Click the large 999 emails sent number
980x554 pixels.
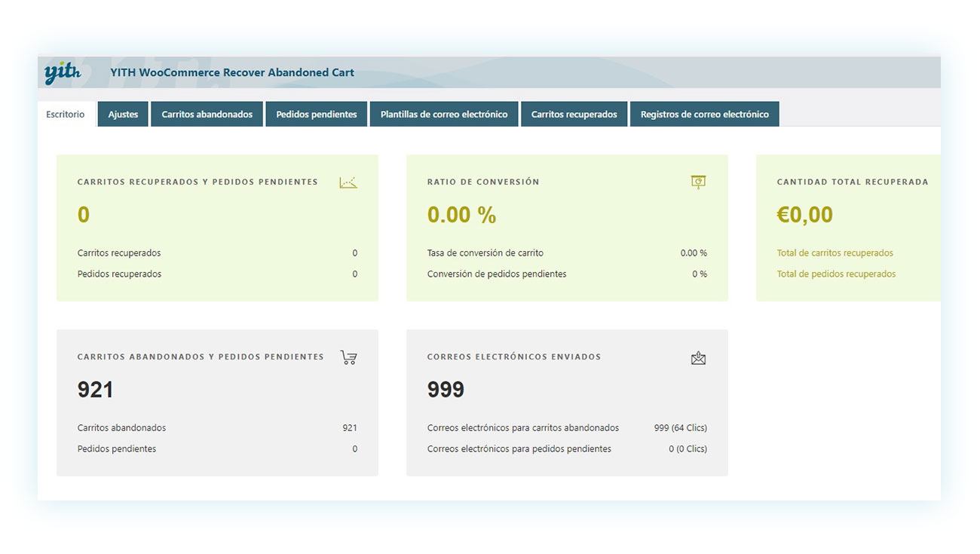[x=446, y=390]
